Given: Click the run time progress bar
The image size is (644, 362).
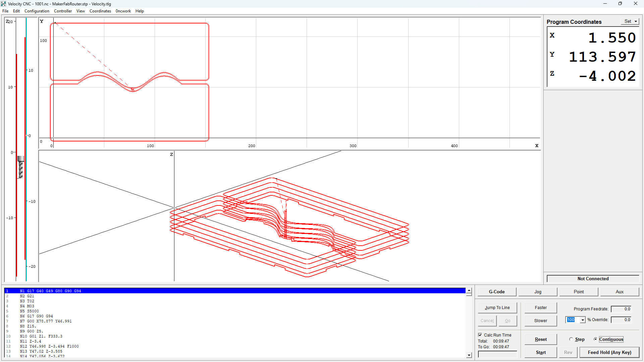Looking at the screenshot, I should click(x=497, y=354).
